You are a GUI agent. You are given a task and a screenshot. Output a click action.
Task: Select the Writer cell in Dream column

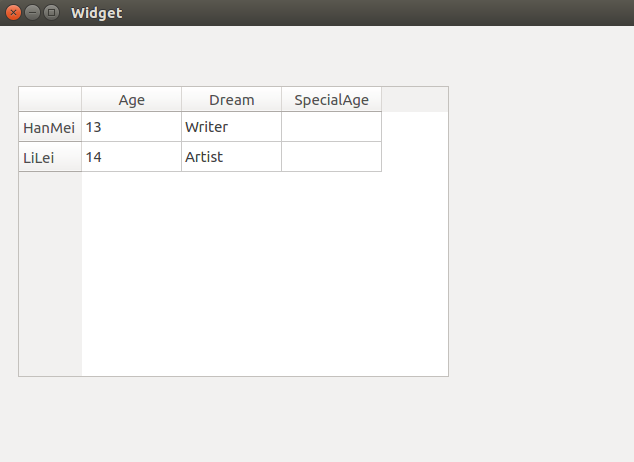pyautogui.click(x=231, y=127)
